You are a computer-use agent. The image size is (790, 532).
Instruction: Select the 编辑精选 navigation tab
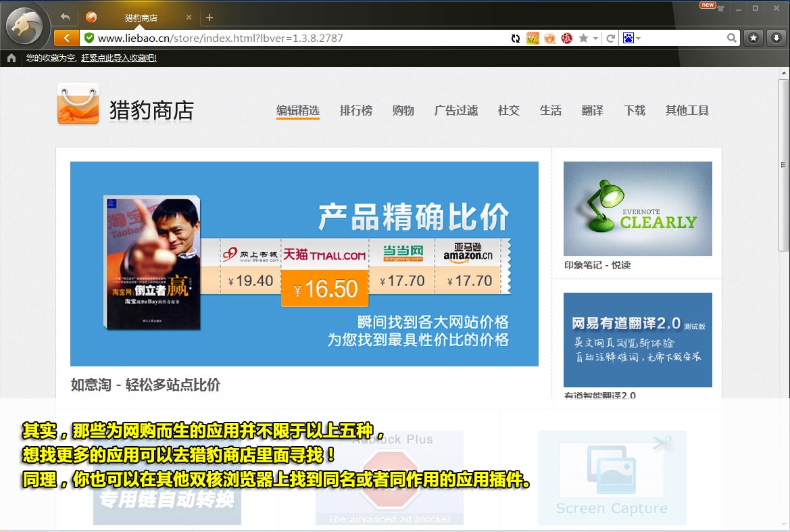(298, 110)
